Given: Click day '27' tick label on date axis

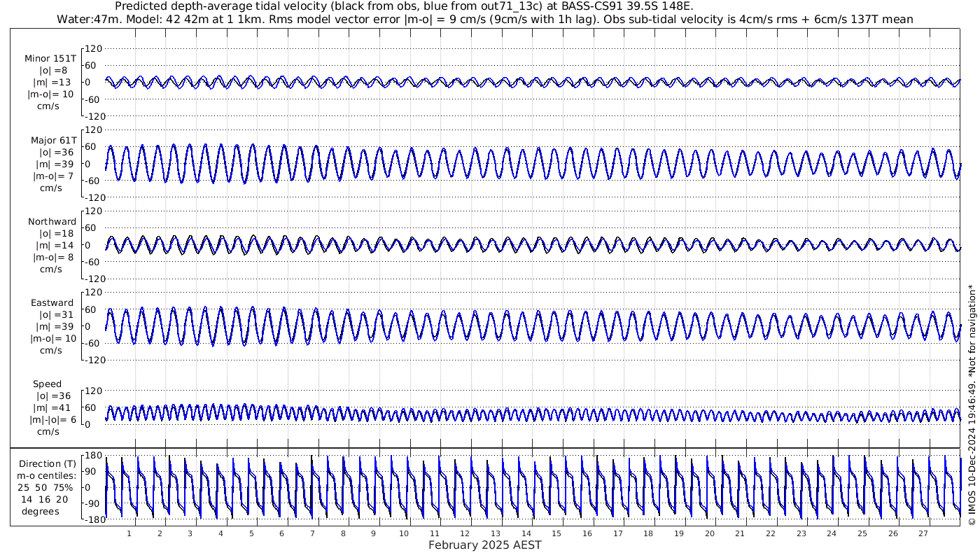Looking at the screenshot, I should 923,533.
